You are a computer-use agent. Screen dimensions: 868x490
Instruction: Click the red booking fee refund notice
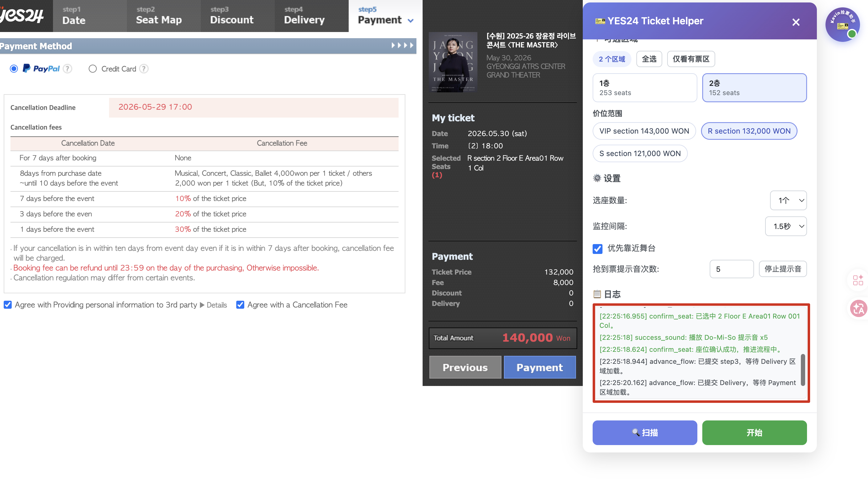166,268
